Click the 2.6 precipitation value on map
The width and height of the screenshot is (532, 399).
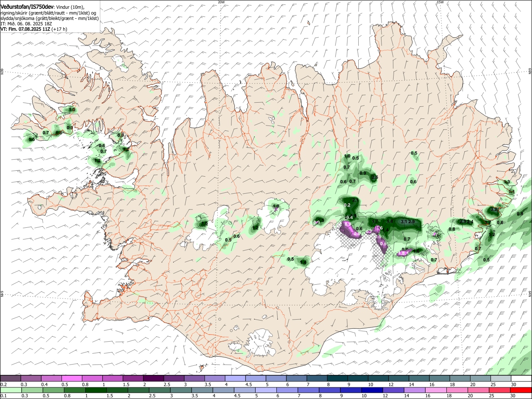(374, 177)
